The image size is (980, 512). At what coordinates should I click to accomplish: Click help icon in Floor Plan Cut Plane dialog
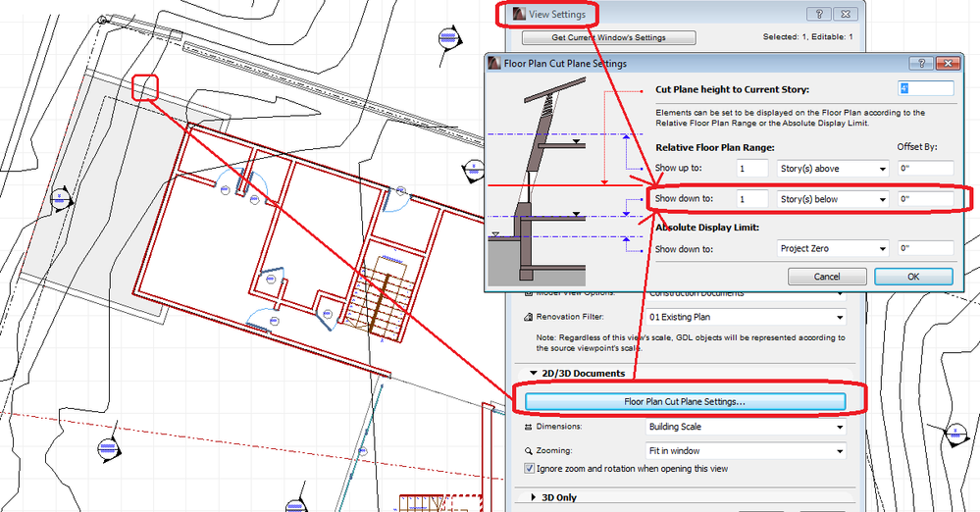[922, 63]
